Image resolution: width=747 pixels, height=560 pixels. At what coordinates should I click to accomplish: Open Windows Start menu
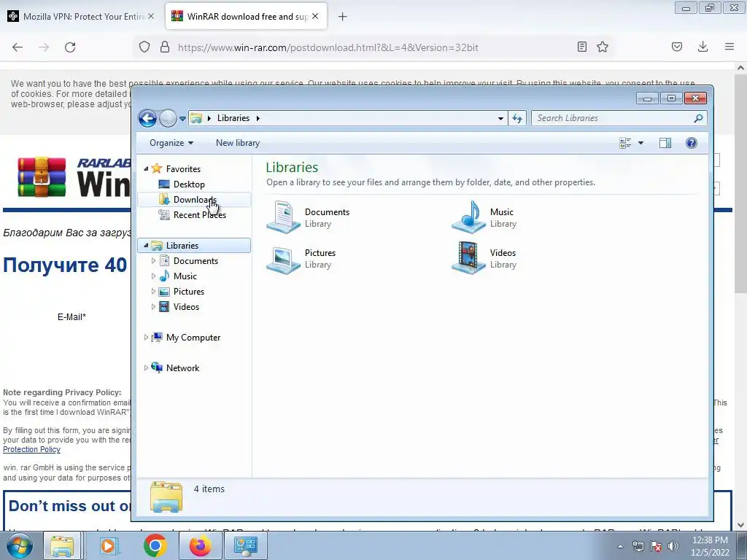(x=20, y=545)
